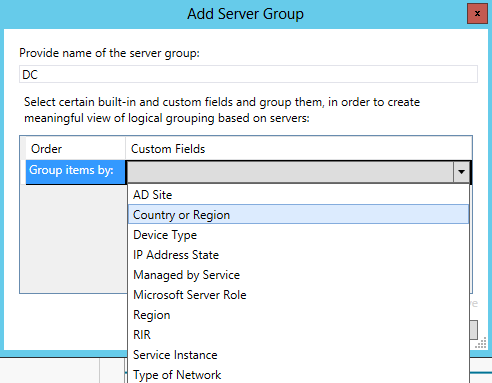Select Microsoft Server Role option
The width and height of the screenshot is (492, 383).
[298, 295]
